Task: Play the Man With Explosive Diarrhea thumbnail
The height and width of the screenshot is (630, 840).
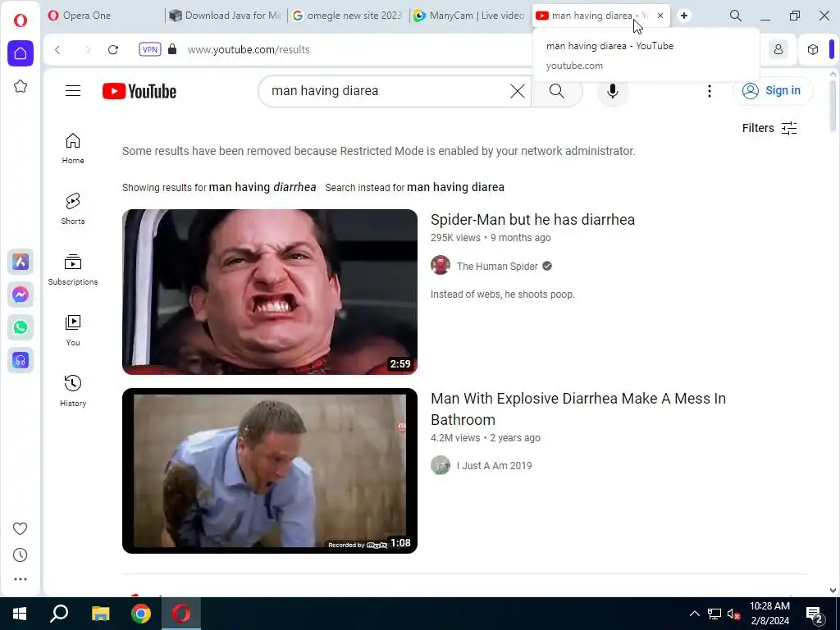Action: click(x=269, y=471)
